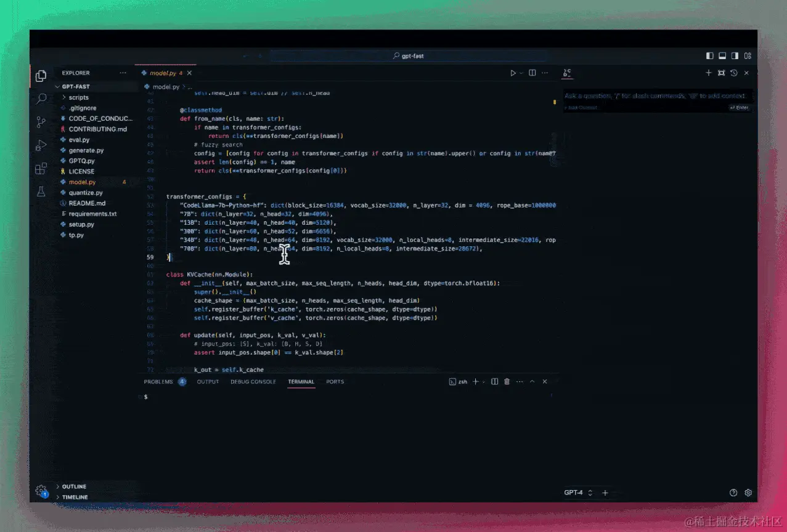Maximize the terminal panel with up chevron

(x=532, y=382)
